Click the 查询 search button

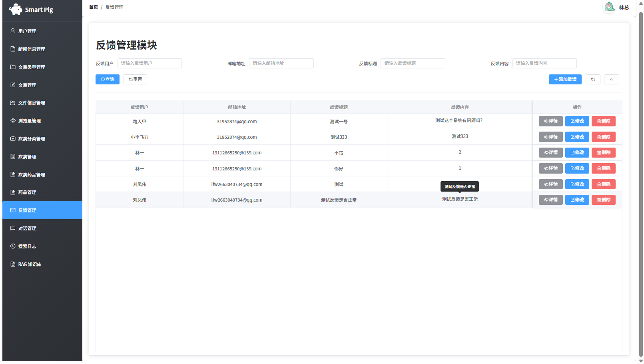click(x=108, y=79)
